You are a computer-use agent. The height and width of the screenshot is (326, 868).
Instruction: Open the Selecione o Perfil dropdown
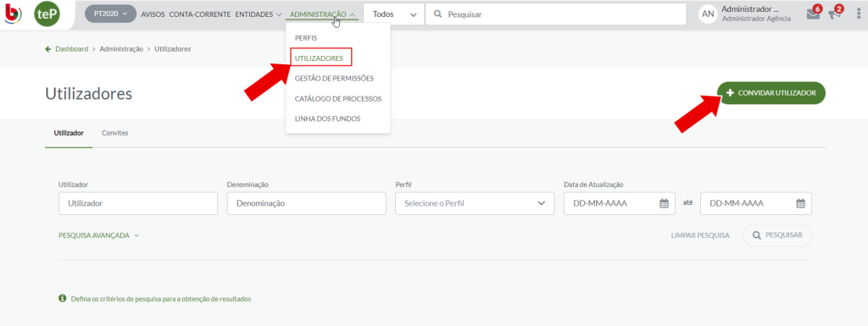pyautogui.click(x=475, y=203)
